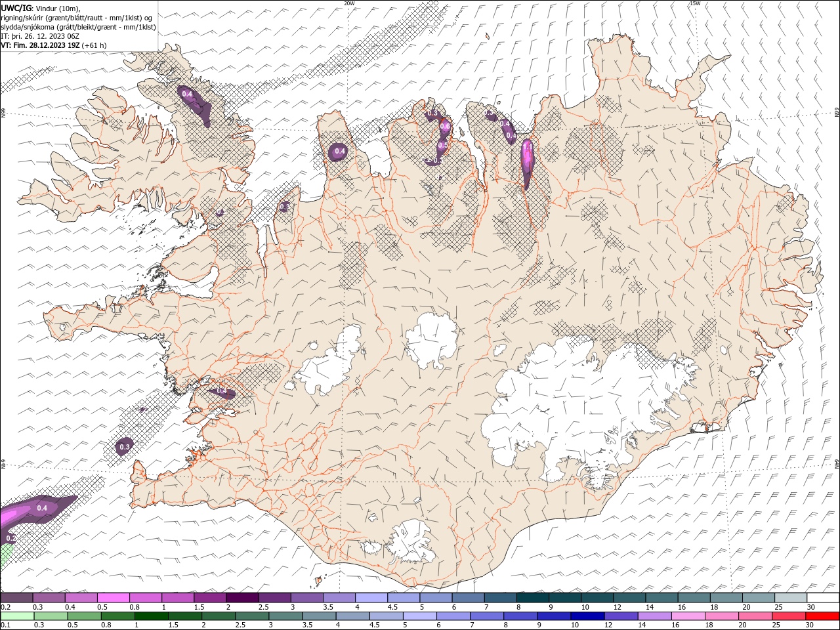Image resolution: width=840 pixels, height=630 pixels.
Task: Click the 0.4 snow label in the Westfjords
Action: (188, 94)
